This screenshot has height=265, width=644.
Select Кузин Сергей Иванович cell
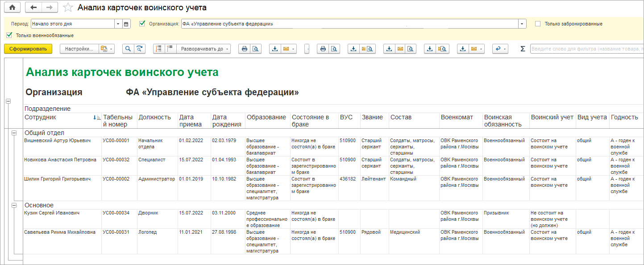tap(62, 219)
